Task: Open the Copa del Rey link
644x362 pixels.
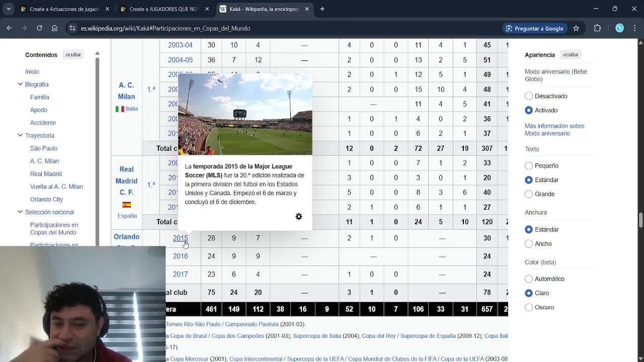Action: click(x=379, y=336)
